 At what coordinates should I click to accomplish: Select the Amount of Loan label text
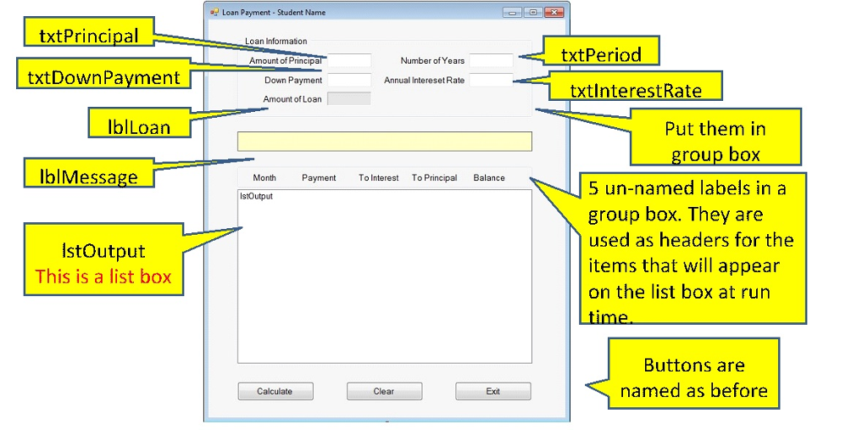[x=292, y=99]
